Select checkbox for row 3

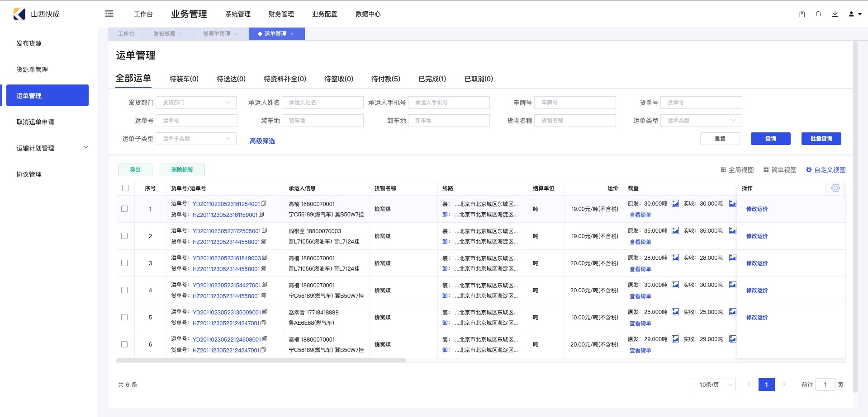pos(124,263)
